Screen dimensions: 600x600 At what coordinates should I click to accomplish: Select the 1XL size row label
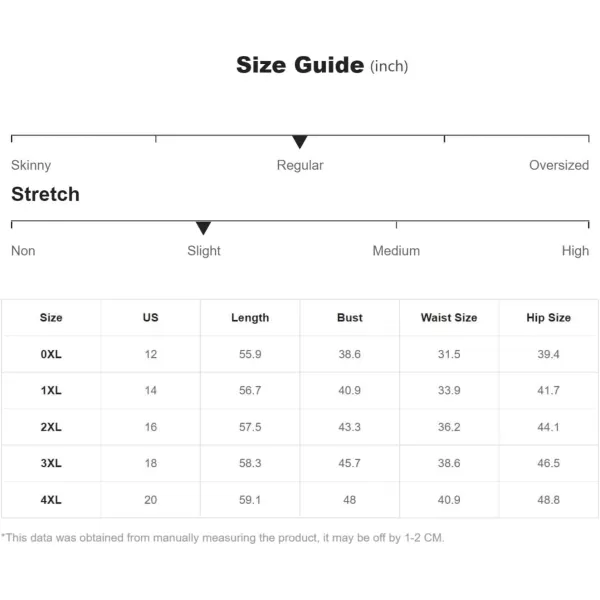[51, 390]
